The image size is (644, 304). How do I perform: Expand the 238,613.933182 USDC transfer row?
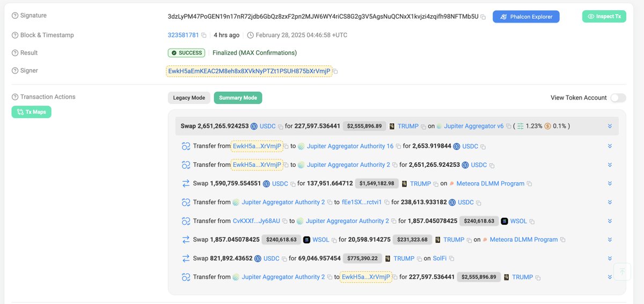[x=610, y=202]
